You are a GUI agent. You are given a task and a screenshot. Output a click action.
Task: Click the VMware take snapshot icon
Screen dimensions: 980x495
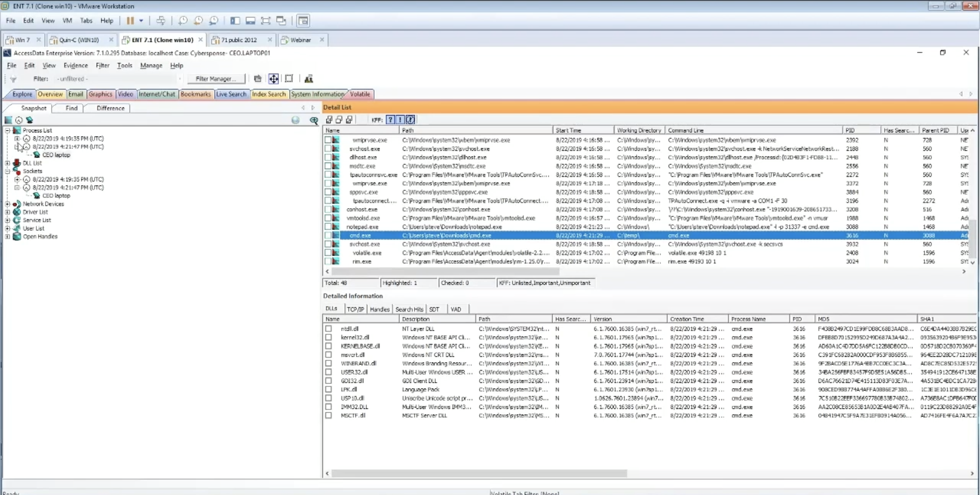click(x=183, y=20)
